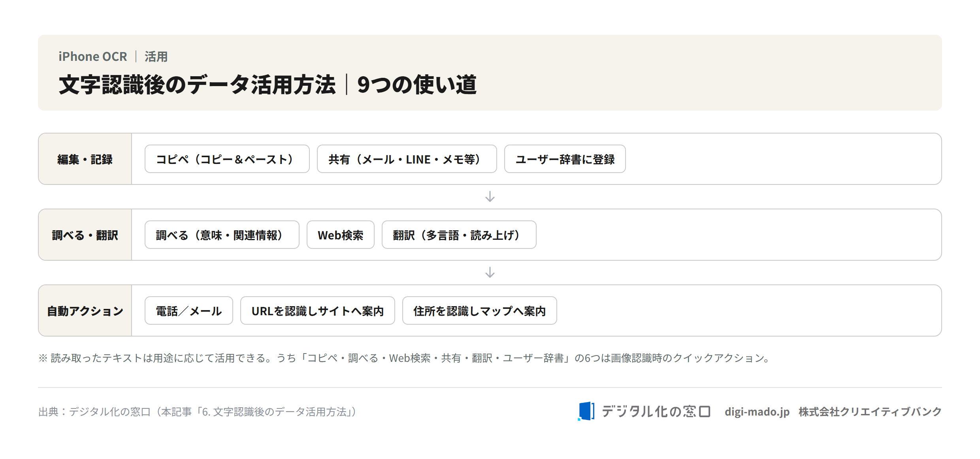This screenshot has height=459, width=980.
Task: Click the 電話／メール chip
Action: pos(188,310)
